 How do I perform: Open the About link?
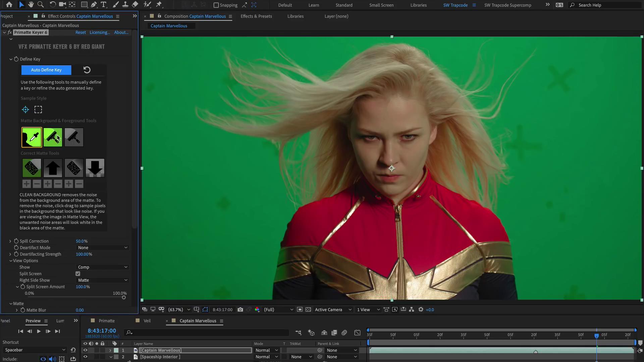point(121,33)
